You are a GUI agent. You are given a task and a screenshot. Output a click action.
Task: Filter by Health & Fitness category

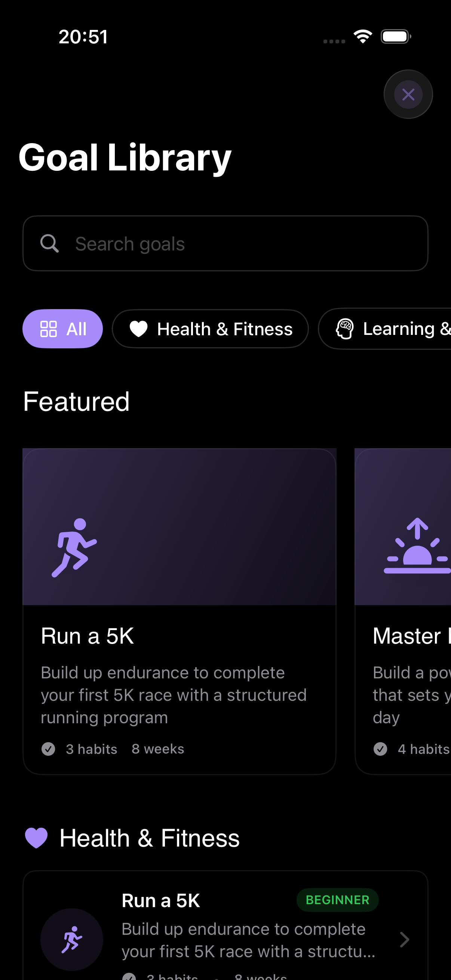tap(210, 329)
